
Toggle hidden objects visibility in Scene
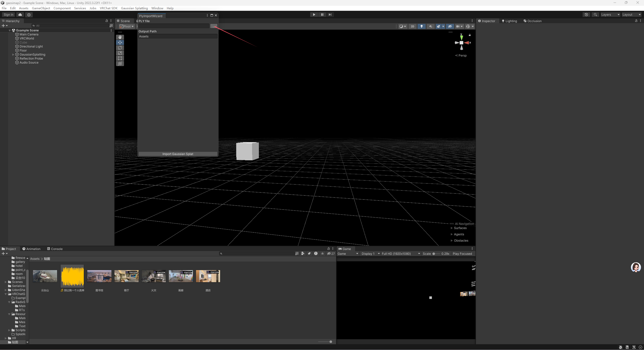pyautogui.click(x=450, y=26)
